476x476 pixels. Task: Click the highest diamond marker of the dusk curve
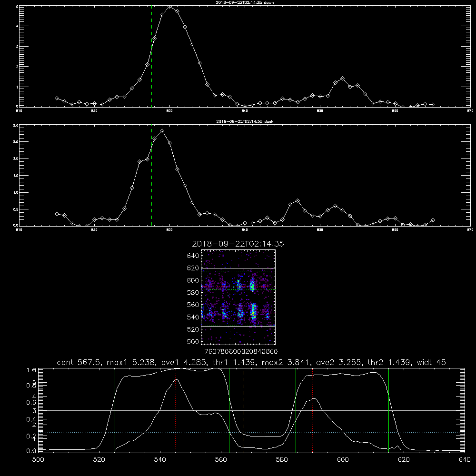tap(162, 131)
